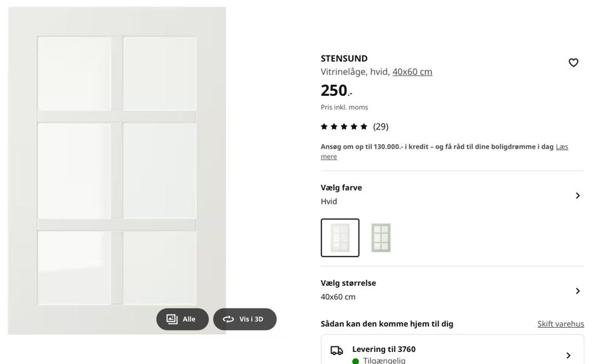View the product with Vis i 3D
Image resolution: width=610 pixels, height=364 pixels.
pos(245,319)
